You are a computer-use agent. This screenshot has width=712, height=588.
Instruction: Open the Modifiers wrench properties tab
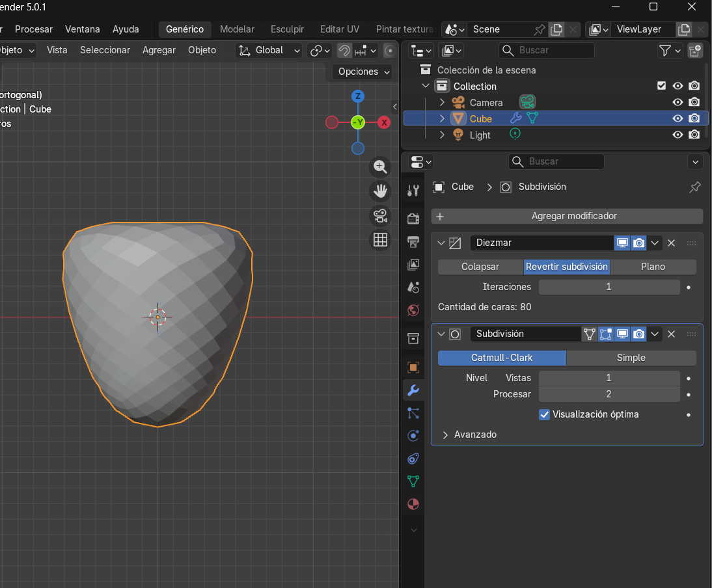click(413, 390)
